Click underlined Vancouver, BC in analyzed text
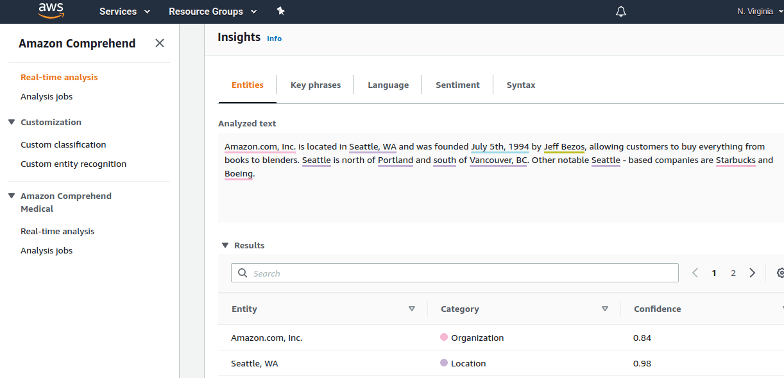 (x=498, y=160)
